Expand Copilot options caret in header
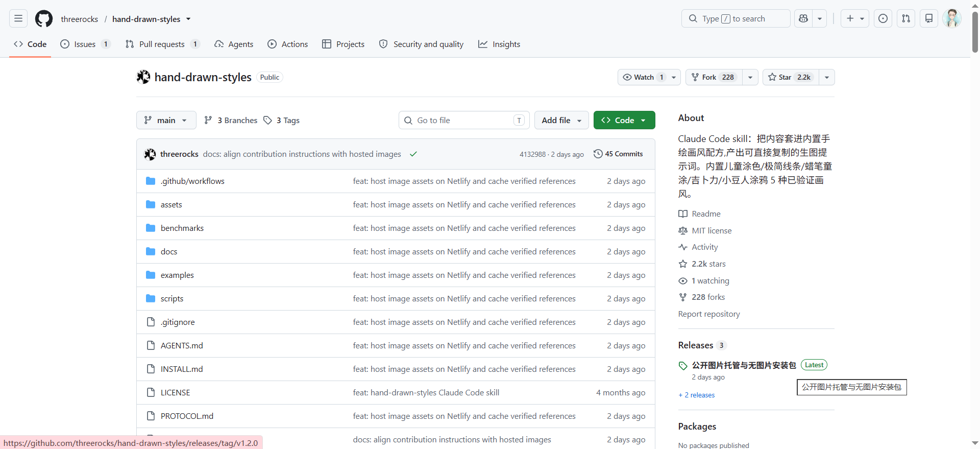Viewport: 980px width, 449px height. (820, 18)
